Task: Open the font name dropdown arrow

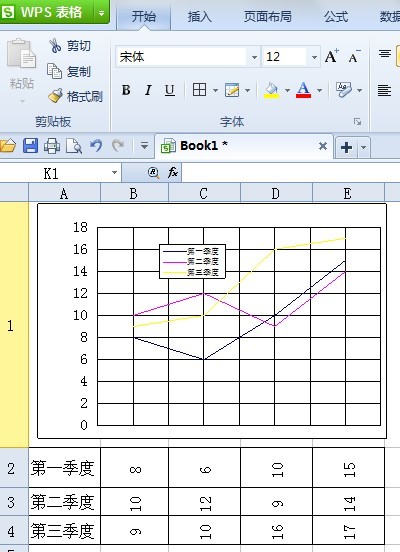Action: [254, 57]
